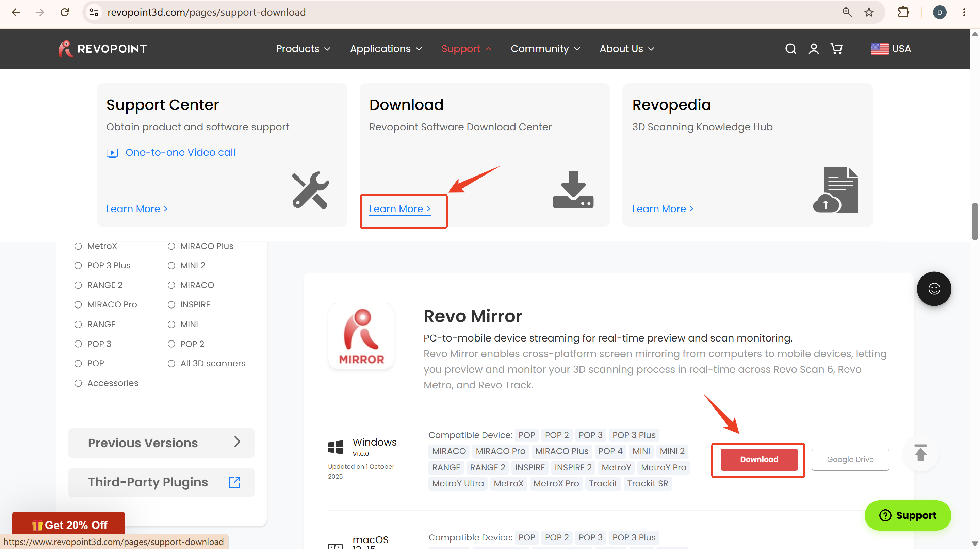Click the Windows logo icon
980x549 pixels.
(x=335, y=447)
